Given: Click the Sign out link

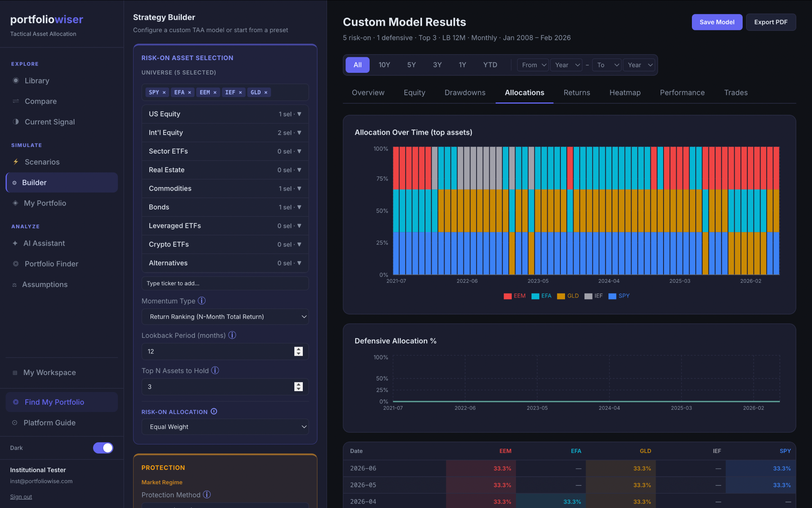Looking at the screenshot, I should pos(21,497).
